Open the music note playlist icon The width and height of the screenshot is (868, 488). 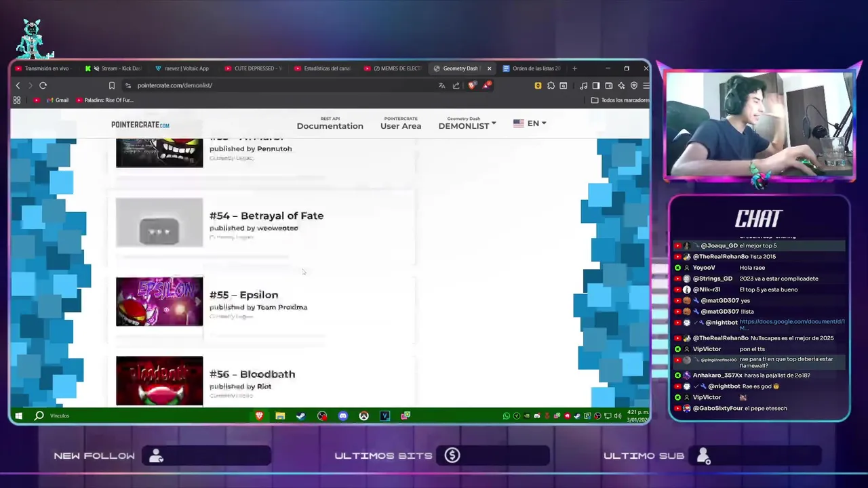pyautogui.click(x=583, y=85)
